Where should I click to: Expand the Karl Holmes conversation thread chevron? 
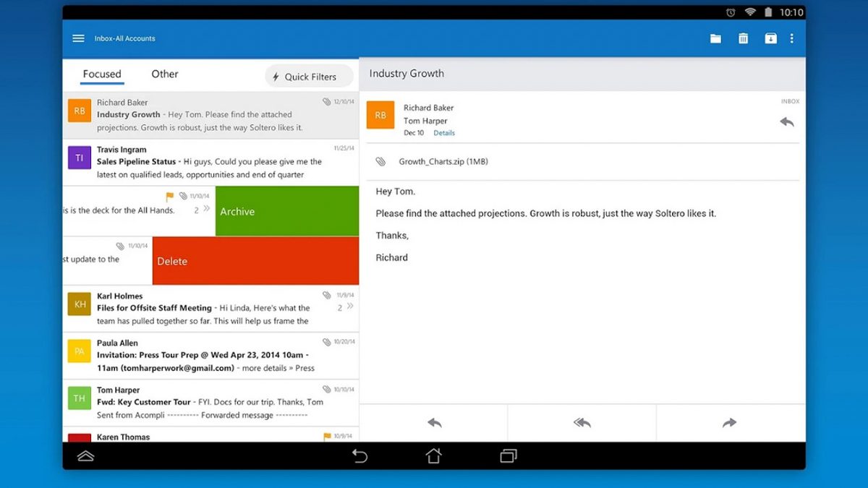tap(350, 307)
